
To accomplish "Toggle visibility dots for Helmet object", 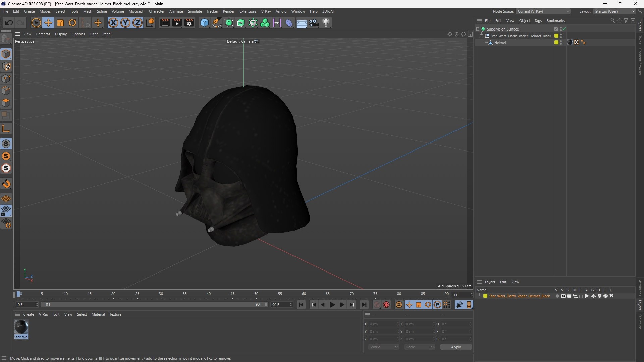I will click(x=561, y=42).
